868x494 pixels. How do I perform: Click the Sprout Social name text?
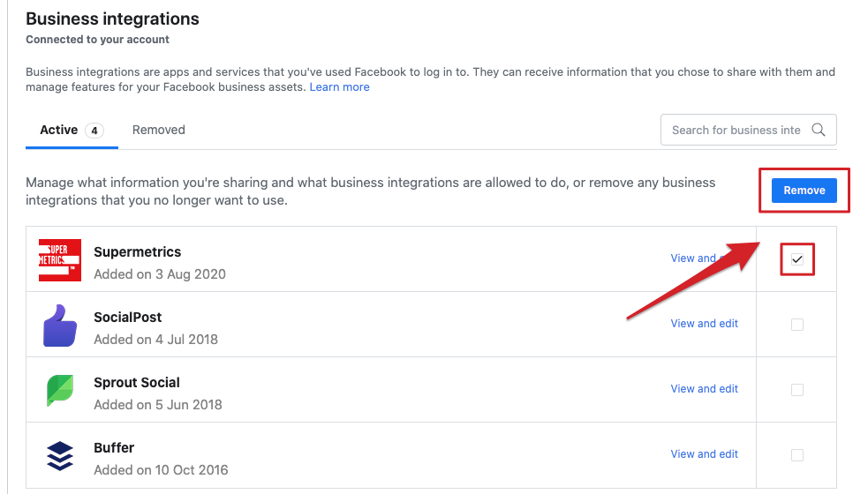coord(137,382)
